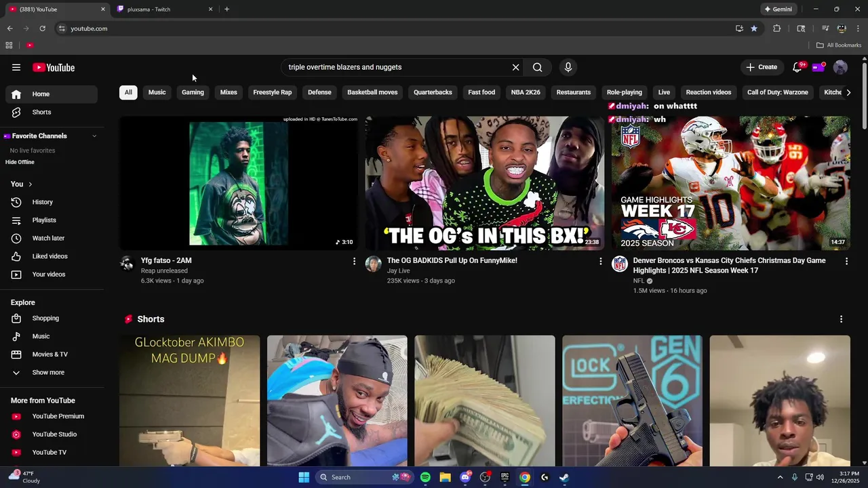The height and width of the screenshot is (488, 868).
Task: Open Shorts in the sidebar
Action: click(x=52, y=112)
